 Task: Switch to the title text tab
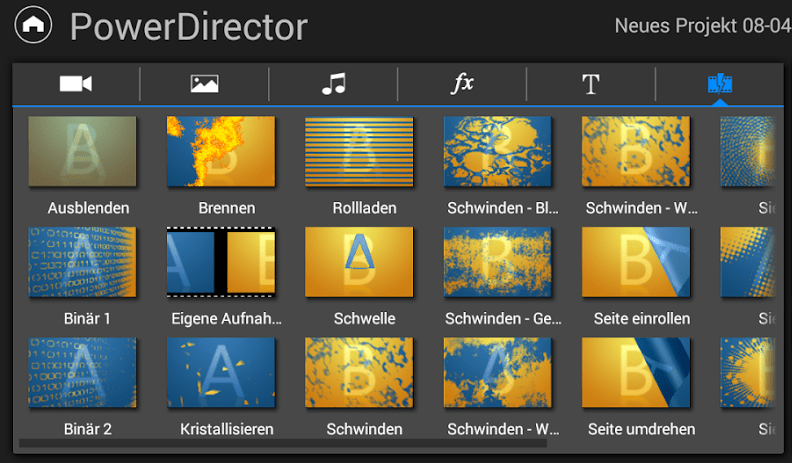coord(591,84)
